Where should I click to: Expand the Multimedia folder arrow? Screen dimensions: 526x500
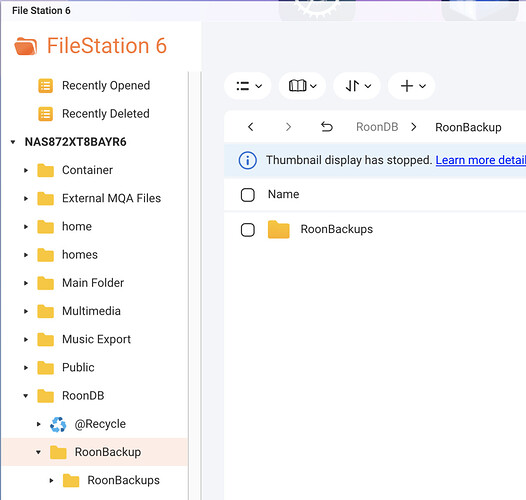pos(26,311)
